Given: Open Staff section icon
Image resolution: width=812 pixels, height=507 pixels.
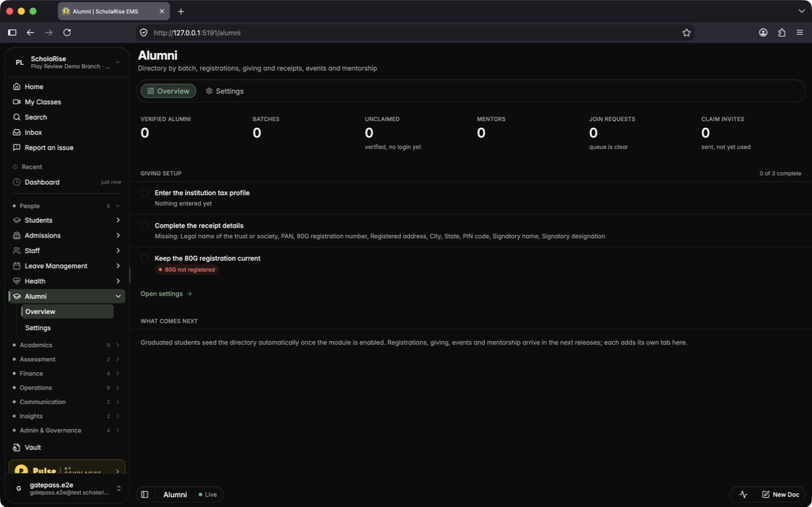Looking at the screenshot, I should (17, 250).
